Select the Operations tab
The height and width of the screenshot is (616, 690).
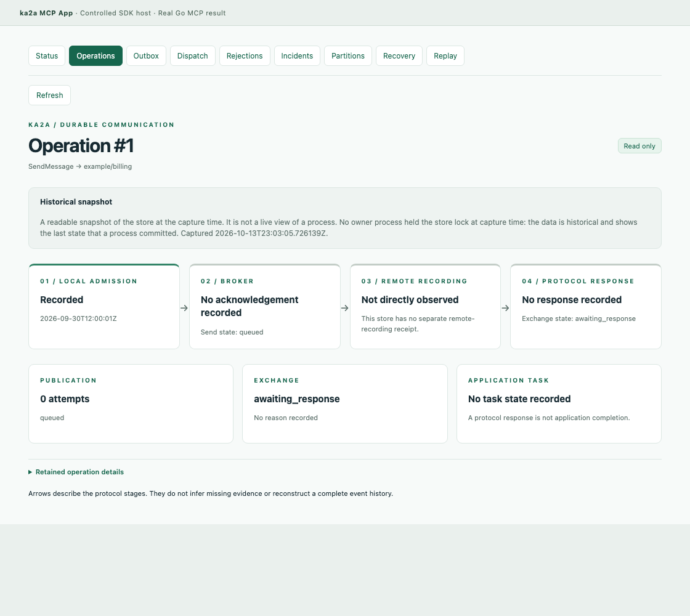pyautogui.click(x=95, y=56)
